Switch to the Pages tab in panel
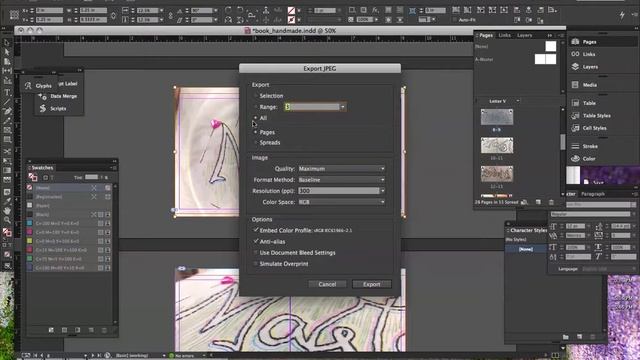The height and width of the screenshot is (360, 640). pyautogui.click(x=486, y=36)
